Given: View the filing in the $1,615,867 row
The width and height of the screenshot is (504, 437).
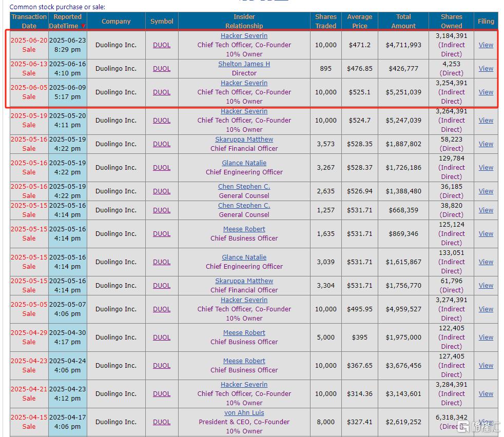Looking at the screenshot, I should click(486, 262).
